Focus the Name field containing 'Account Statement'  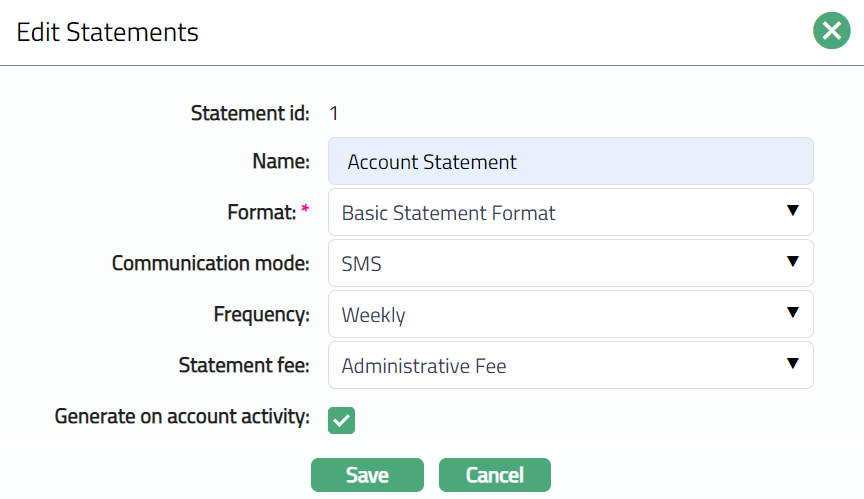point(570,162)
